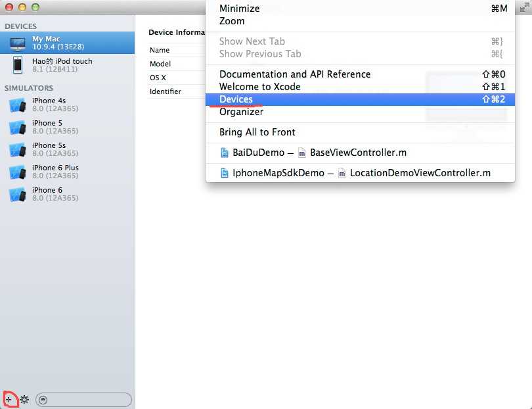This screenshot has height=409, width=532.
Task: Select iPhone 6 Plus simulator row
Action: (x=67, y=172)
